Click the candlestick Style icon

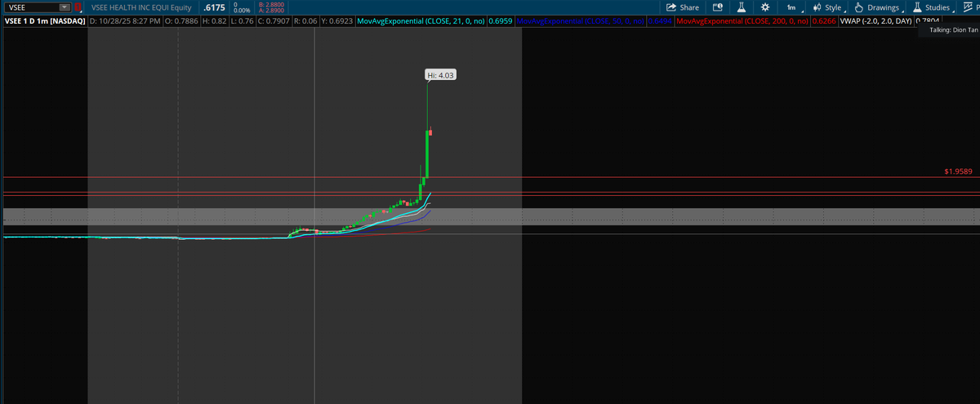(817, 7)
